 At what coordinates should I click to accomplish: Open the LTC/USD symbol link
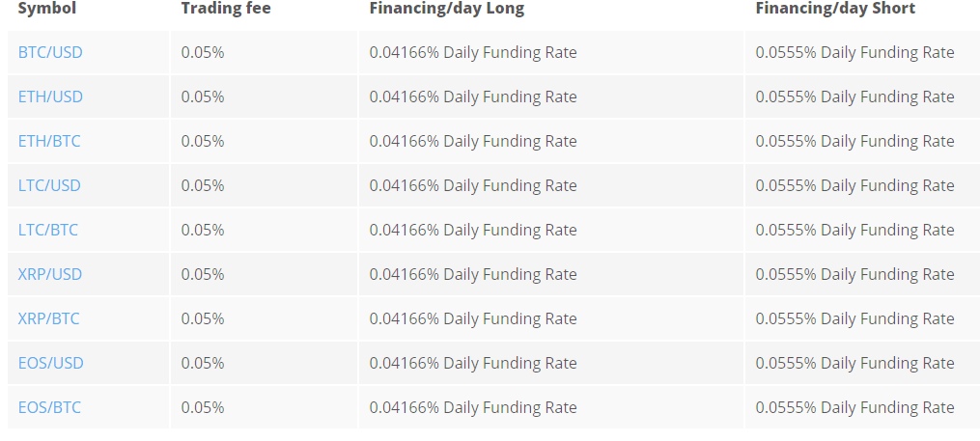tap(49, 185)
